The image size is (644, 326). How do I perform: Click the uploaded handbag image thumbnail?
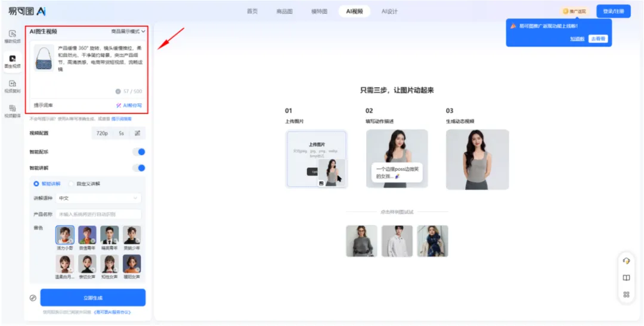coord(44,58)
